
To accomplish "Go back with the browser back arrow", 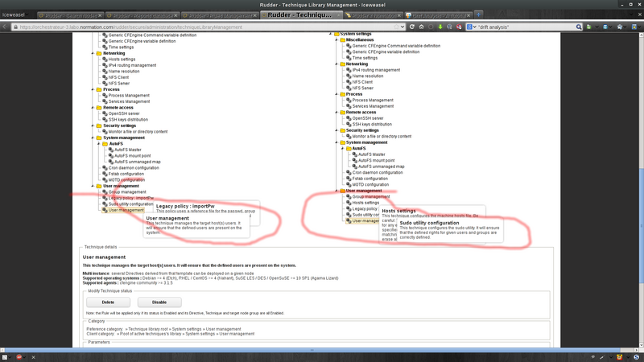I will [x=5, y=27].
